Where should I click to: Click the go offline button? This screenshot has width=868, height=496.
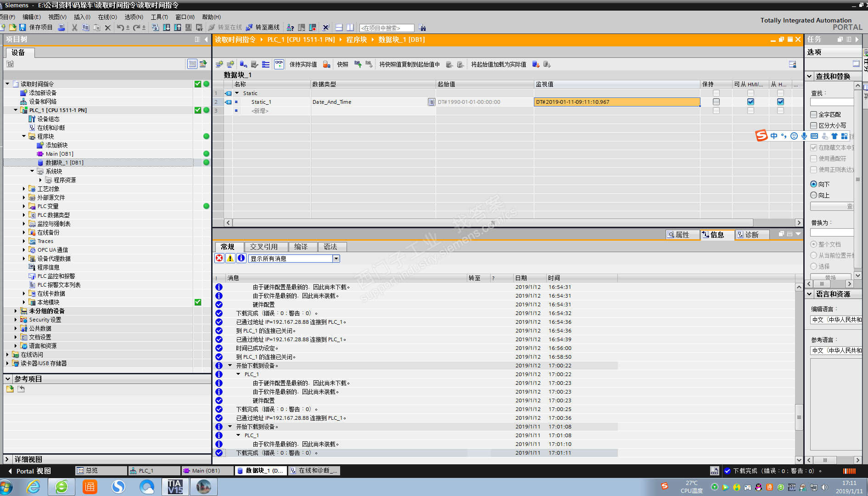point(263,28)
